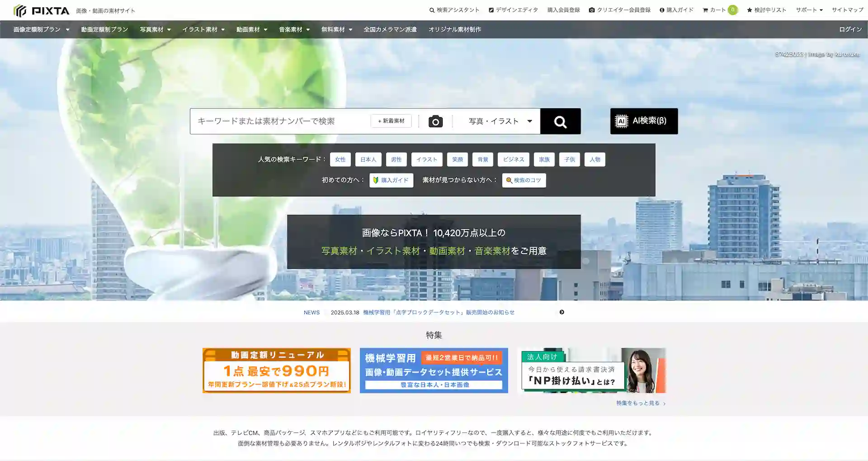The width and height of the screenshot is (868, 461).
Task: Expand 無料素材 menu
Action: coord(337,29)
